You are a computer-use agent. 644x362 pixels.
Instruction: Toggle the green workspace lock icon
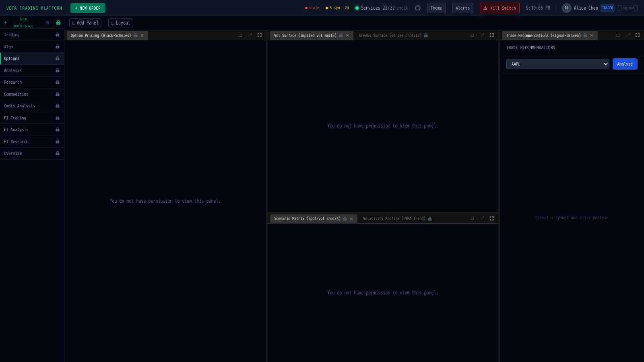coord(58,23)
